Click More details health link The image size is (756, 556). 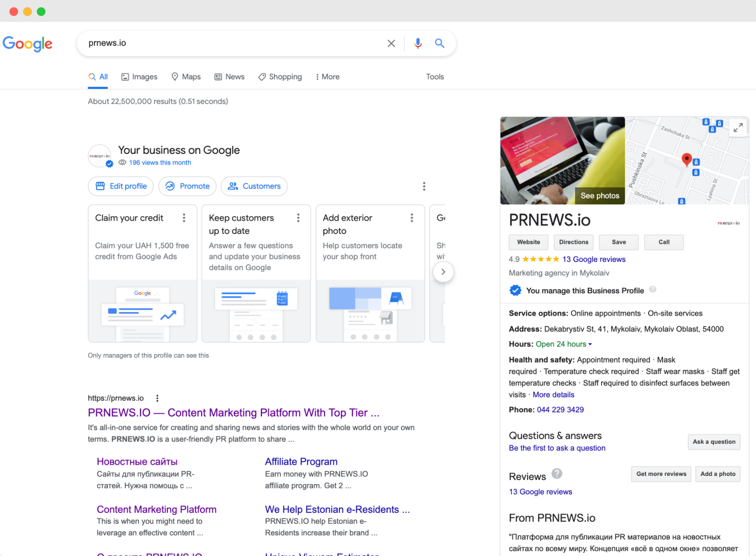553,395
